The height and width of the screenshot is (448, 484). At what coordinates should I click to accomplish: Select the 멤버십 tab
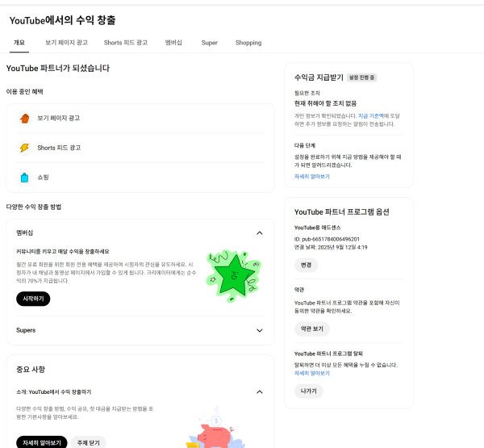click(x=173, y=43)
